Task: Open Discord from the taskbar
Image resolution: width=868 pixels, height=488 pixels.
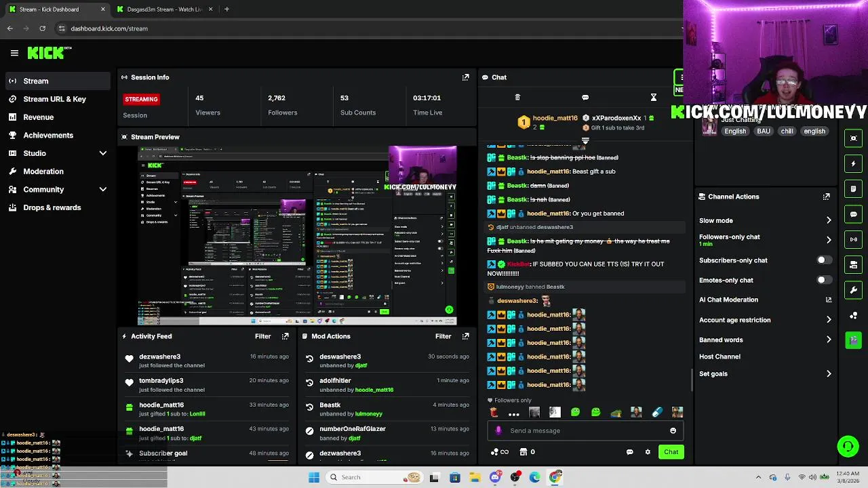Action: [x=495, y=477]
